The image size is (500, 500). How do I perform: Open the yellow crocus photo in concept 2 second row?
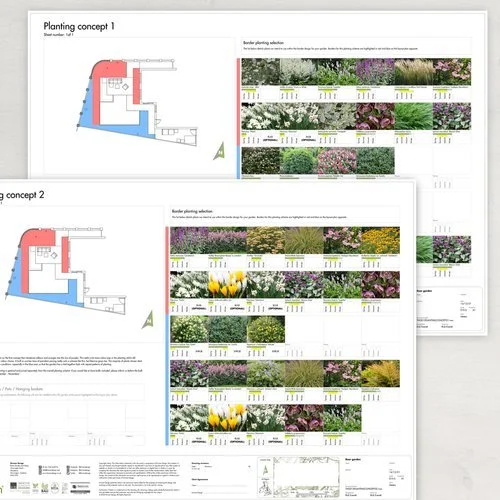tap(227, 285)
